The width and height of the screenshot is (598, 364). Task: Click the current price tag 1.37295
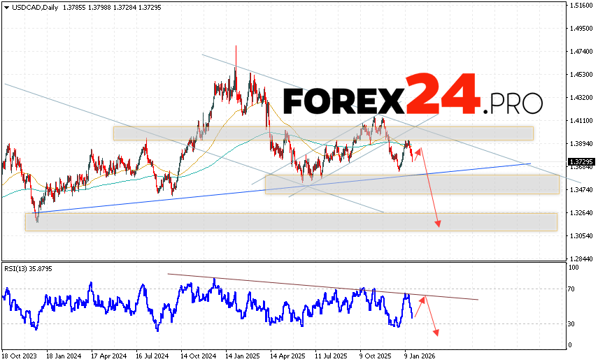581,161
